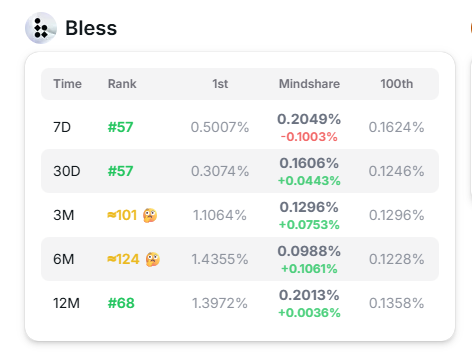Select the Time column header
This screenshot has height=363, width=472.
coord(67,84)
